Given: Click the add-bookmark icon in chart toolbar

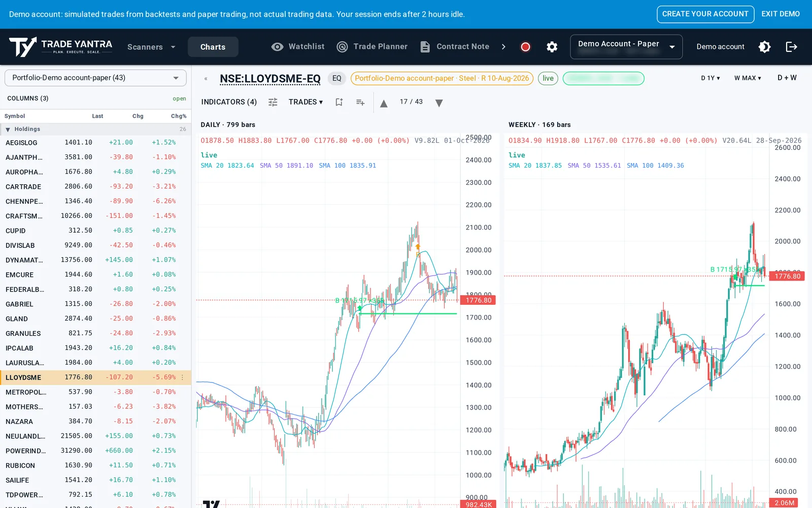Looking at the screenshot, I should (x=339, y=102).
